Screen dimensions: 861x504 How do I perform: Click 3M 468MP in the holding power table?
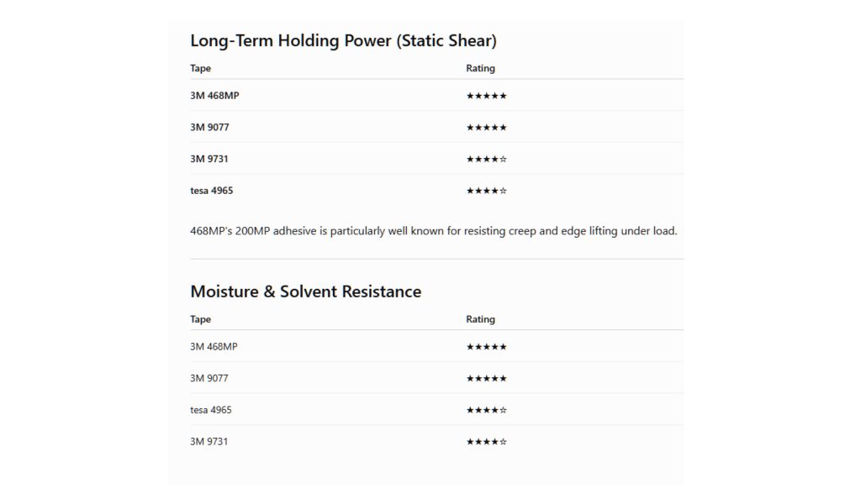coord(214,96)
